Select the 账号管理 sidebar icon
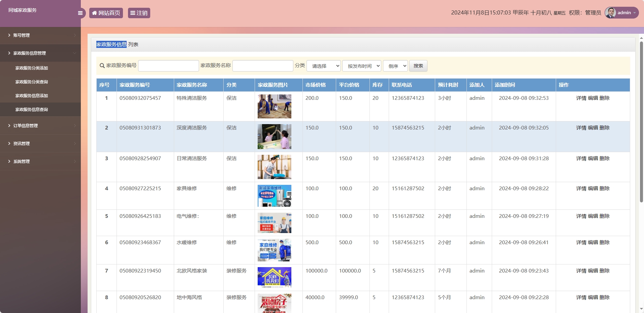This screenshot has height=313, width=644. [x=9, y=35]
